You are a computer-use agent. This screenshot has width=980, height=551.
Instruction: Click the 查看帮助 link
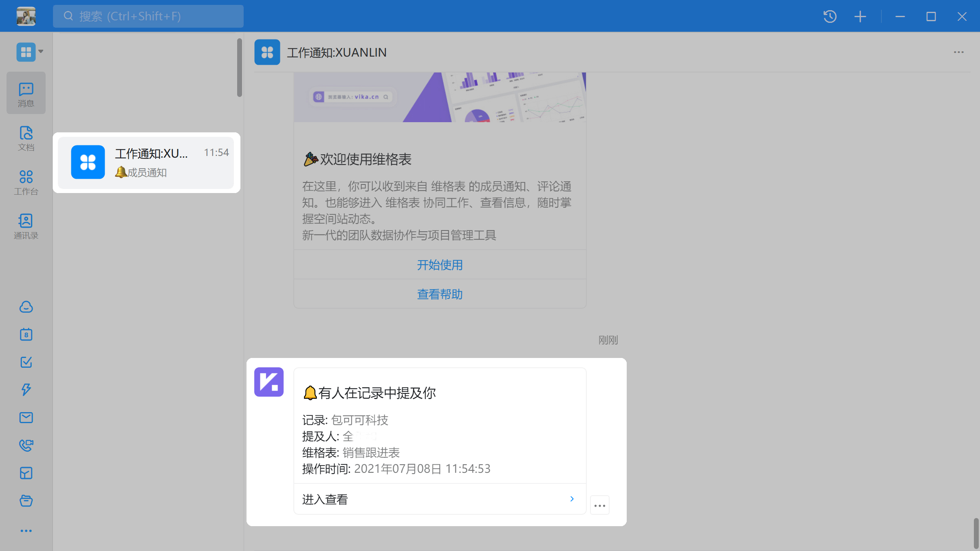440,294
